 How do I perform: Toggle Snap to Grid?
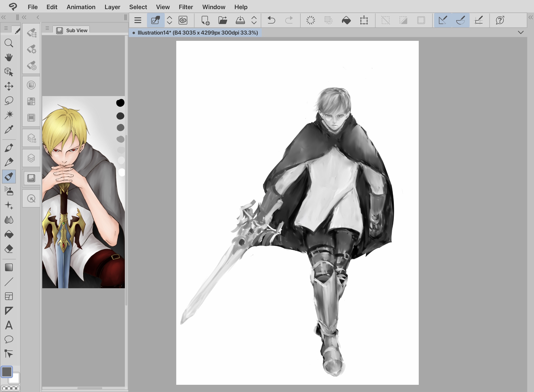pyautogui.click(x=479, y=20)
